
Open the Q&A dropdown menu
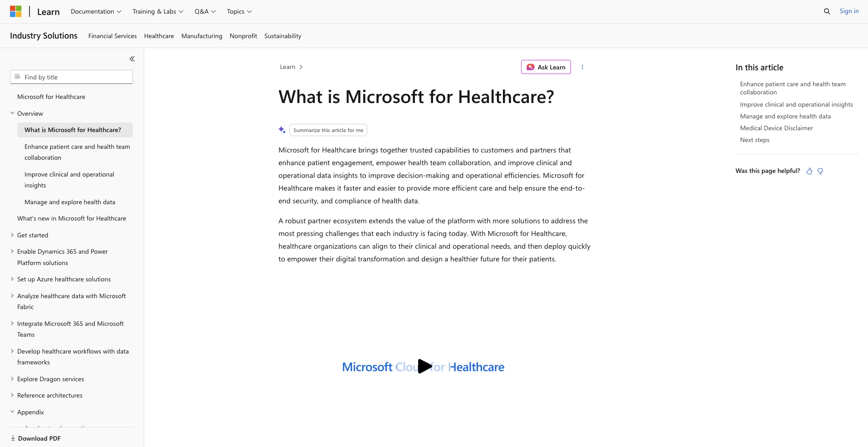tap(205, 11)
